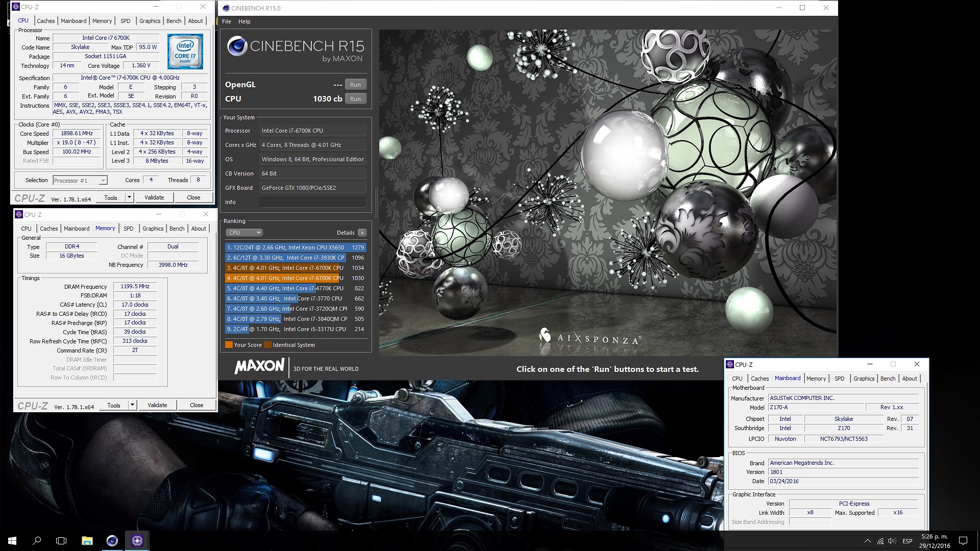This screenshot has height=551, width=980.
Task: Click the Cinebench title bar icon
Action: point(225,8)
